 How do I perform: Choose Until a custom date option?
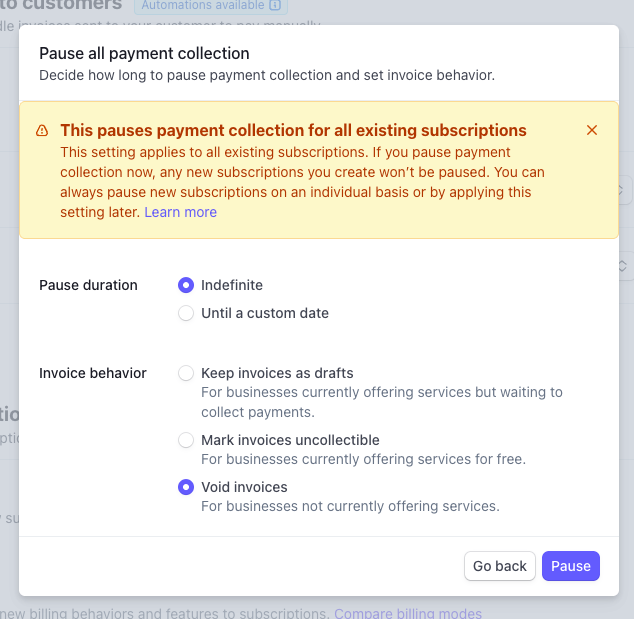[x=186, y=313]
